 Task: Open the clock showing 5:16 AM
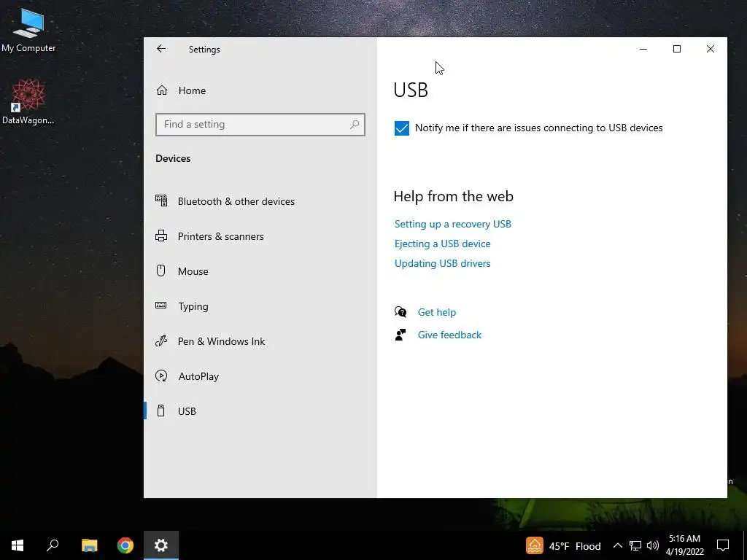click(684, 545)
